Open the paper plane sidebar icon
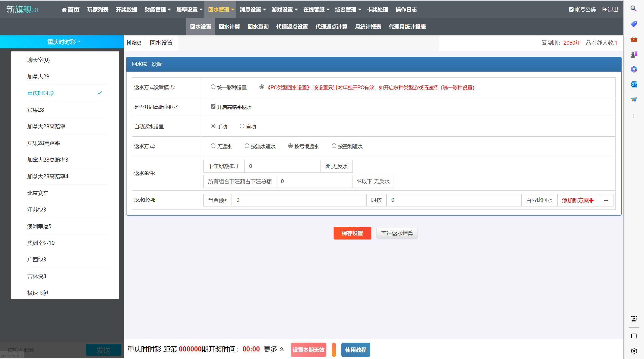The image size is (644, 359). pos(634,100)
